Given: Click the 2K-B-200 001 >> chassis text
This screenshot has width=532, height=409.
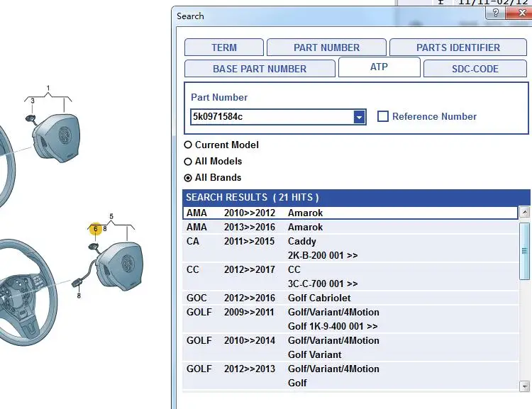Looking at the screenshot, I should [x=323, y=255].
